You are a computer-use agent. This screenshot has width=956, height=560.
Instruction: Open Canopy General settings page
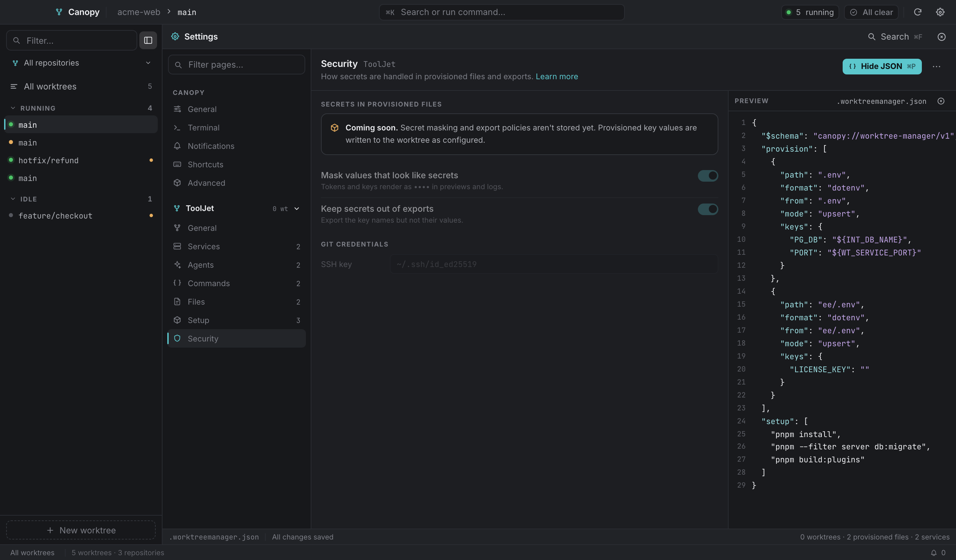236,109
